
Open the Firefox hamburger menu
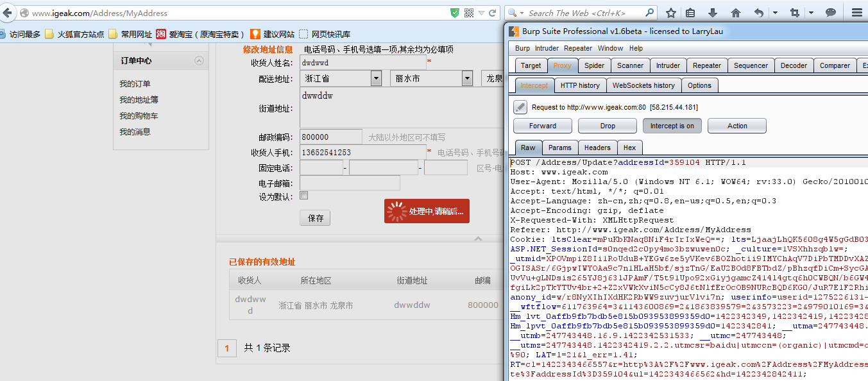pyautogui.click(x=857, y=13)
